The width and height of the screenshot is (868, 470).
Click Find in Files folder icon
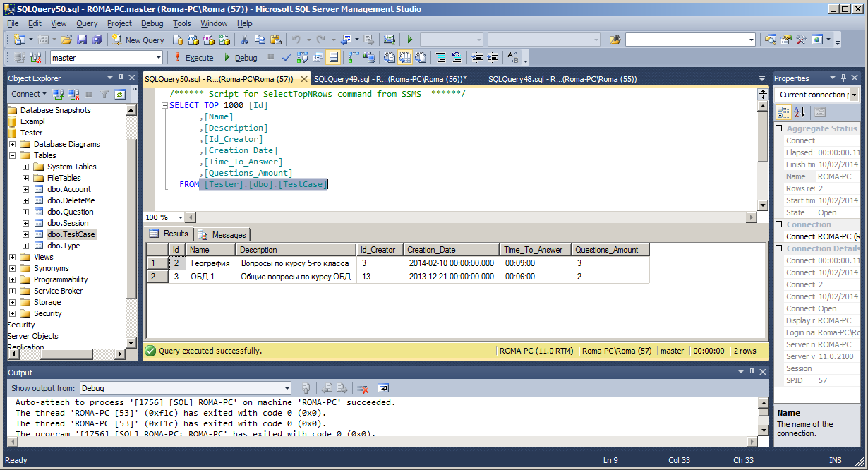[x=615, y=40]
